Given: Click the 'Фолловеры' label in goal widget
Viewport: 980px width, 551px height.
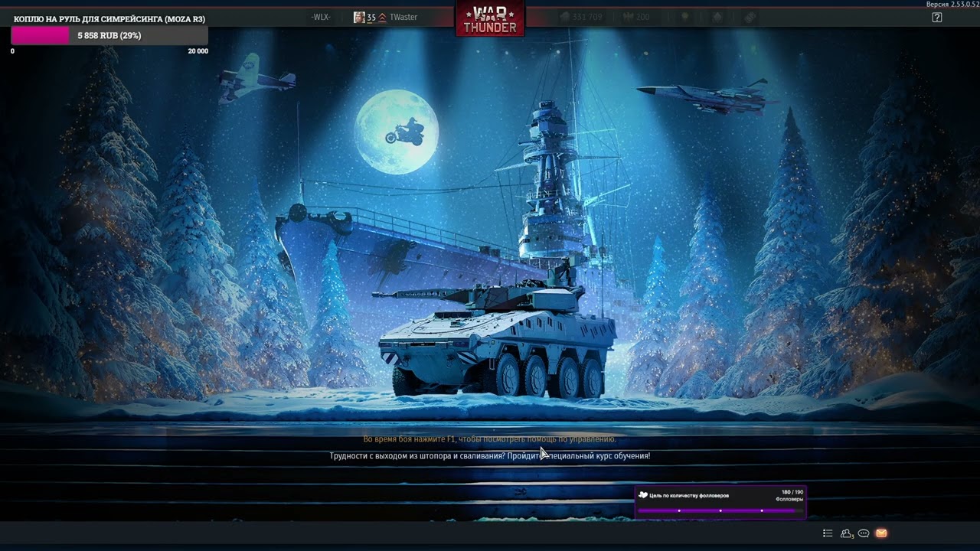Looking at the screenshot, I should pyautogui.click(x=789, y=500).
